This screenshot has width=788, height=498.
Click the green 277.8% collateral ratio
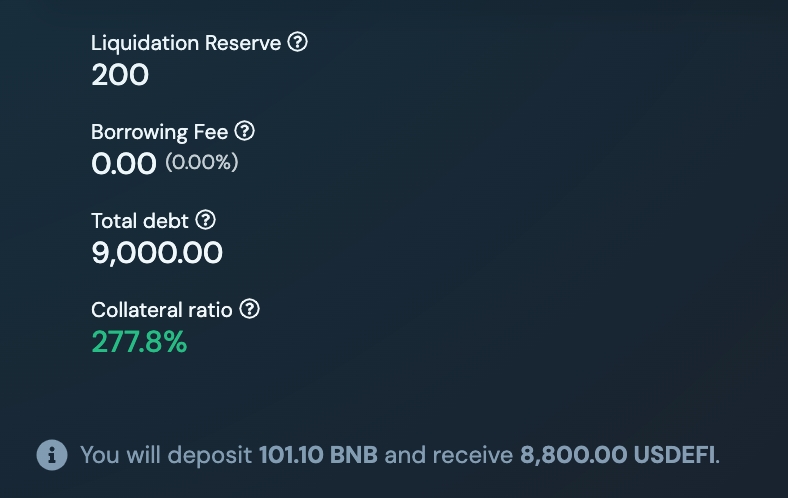tap(139, 342)
